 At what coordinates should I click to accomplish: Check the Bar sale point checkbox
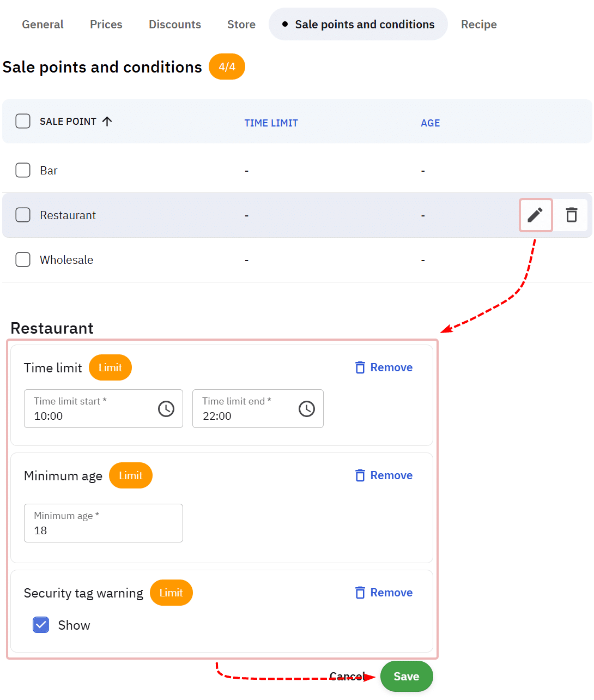tap(23, 170)
